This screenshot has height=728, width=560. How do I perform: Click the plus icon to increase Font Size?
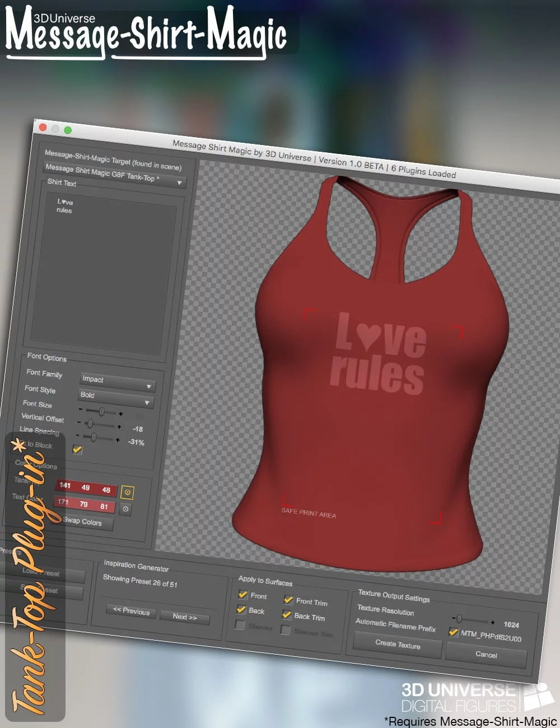[121, 414]
